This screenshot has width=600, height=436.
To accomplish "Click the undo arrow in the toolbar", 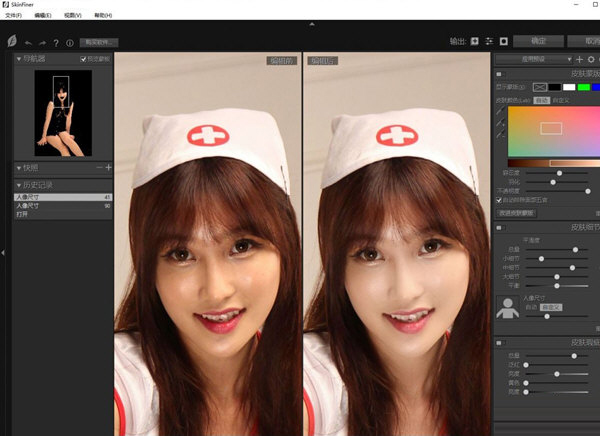I will (28, 43).
